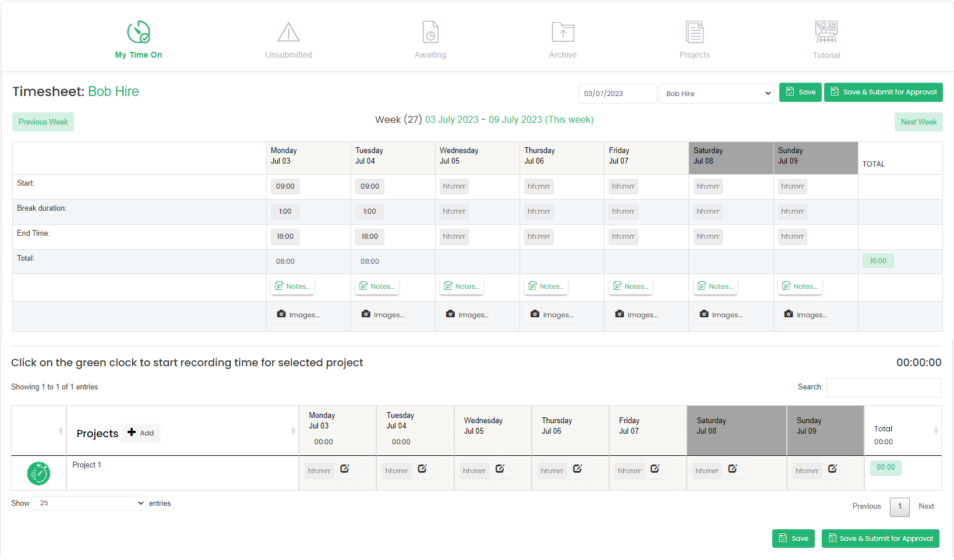954x560 pixels.
Task: Open the Awaiting document icon
Action: pyautogui.click(x=430, y=33)
